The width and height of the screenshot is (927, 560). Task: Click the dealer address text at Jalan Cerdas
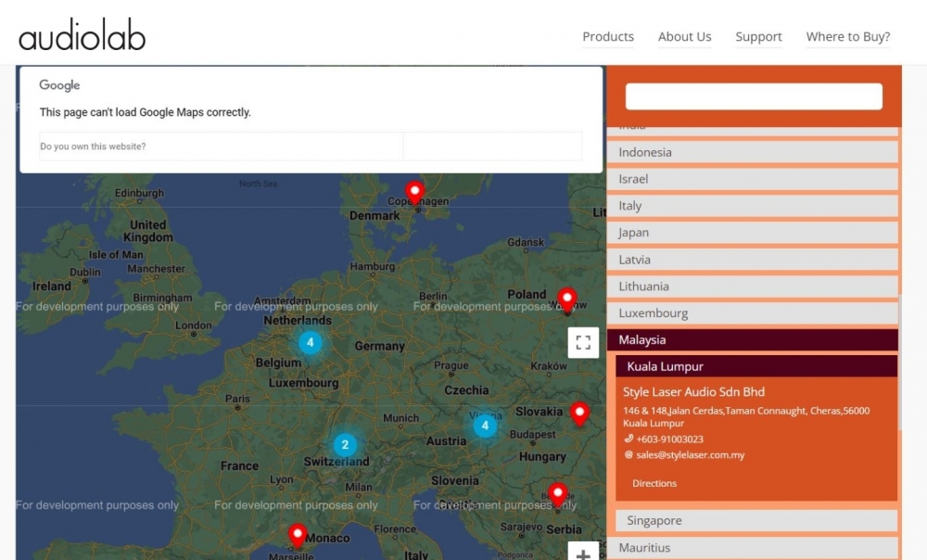coord(746,417)
